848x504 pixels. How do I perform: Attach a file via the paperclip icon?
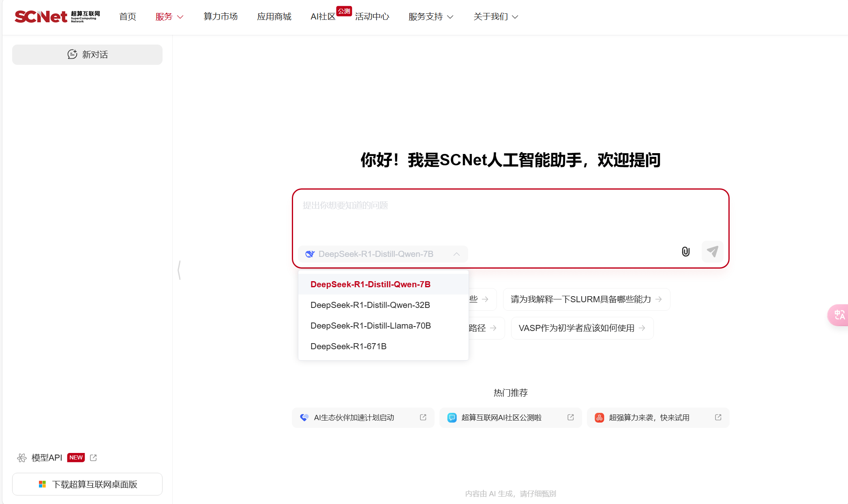coord(685,252)
